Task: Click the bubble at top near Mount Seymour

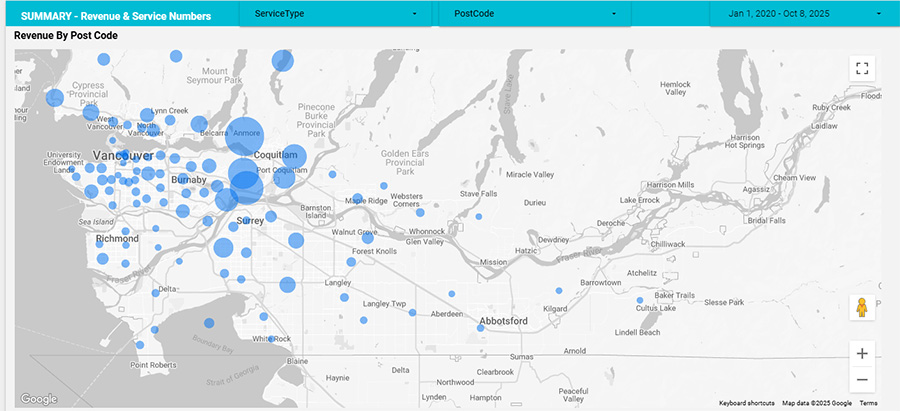Action: click(283, 61)
